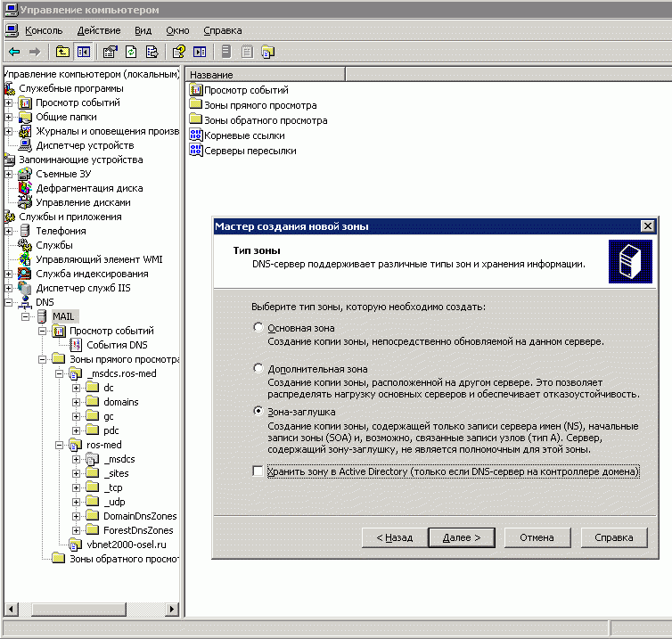Screen dimensions: 672x639
Task: Click the new server toolbar icon
Action: [x=226, y=52]
